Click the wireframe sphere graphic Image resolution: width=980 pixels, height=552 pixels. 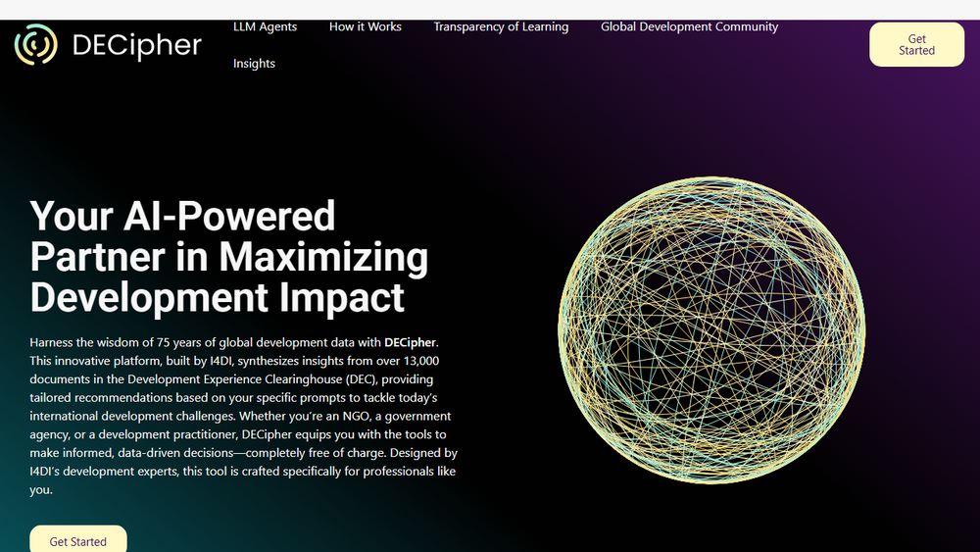coord(711,330)
